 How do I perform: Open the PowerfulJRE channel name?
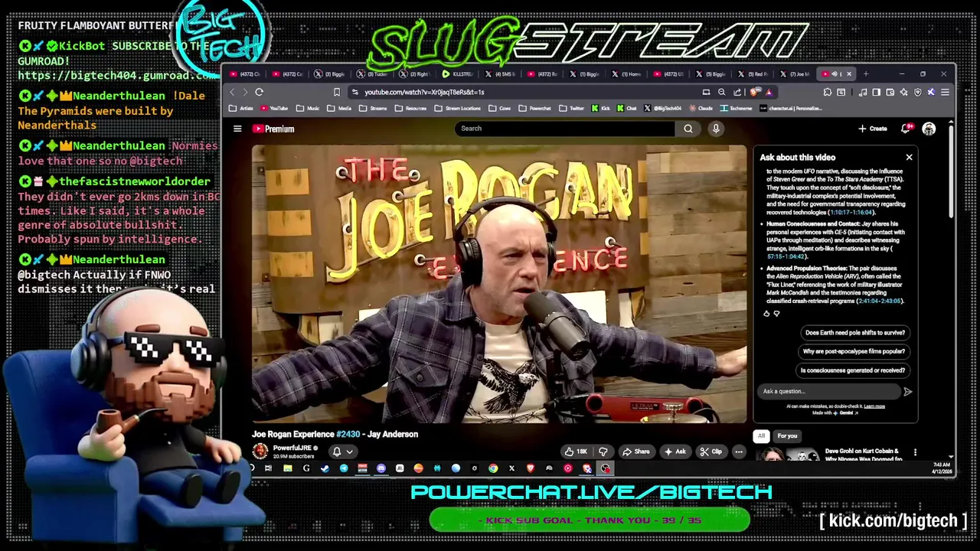coord(292,448)
